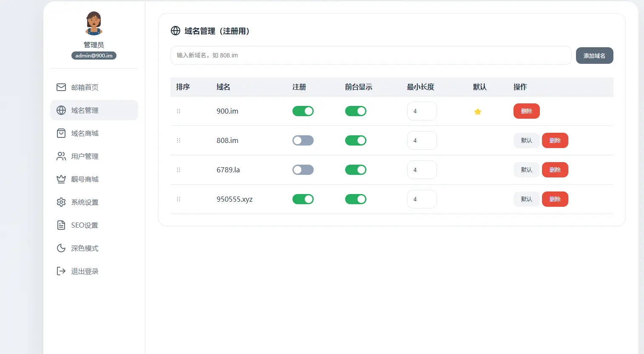
Task: Click the globe icon beside 域名管理 in sidebar
Action: 61,110
